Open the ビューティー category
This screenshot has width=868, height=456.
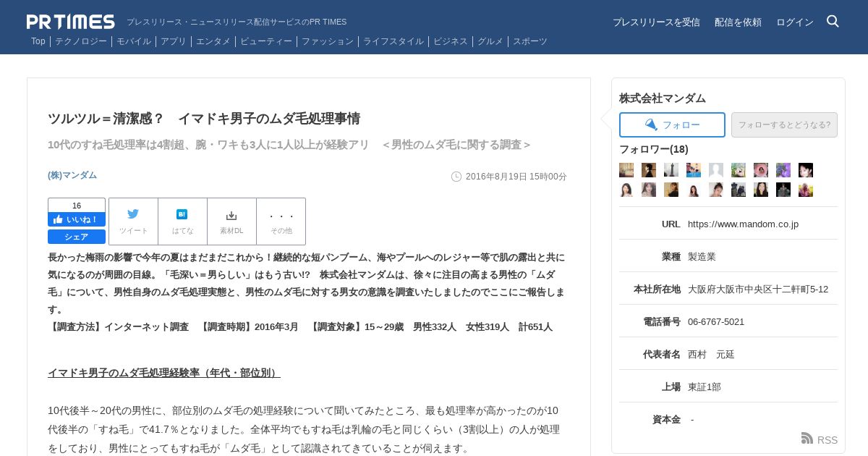point(266,41)
